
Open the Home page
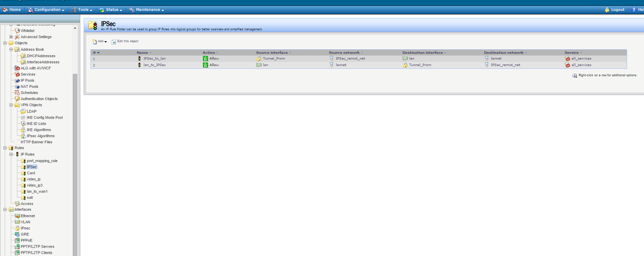12,10
